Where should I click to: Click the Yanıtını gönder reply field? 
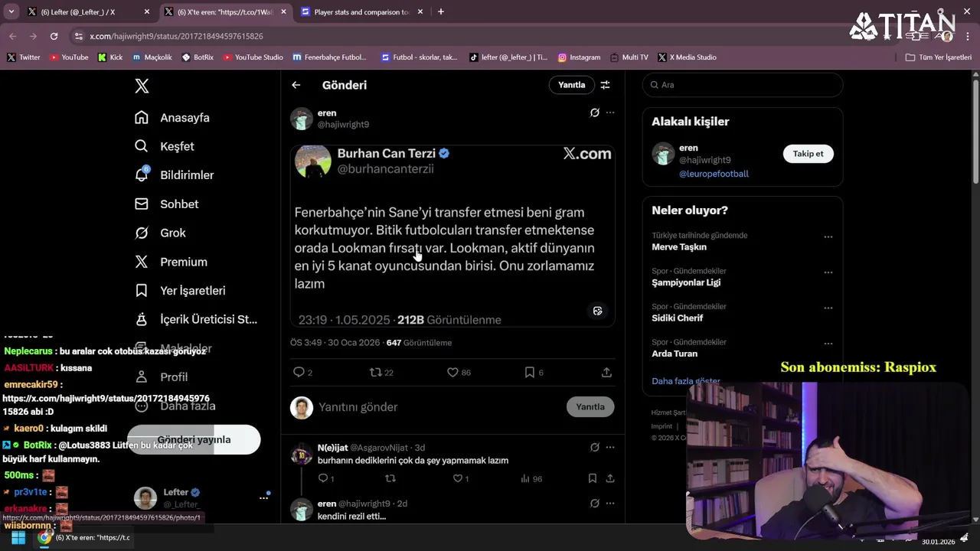click(x=438, y=407)
